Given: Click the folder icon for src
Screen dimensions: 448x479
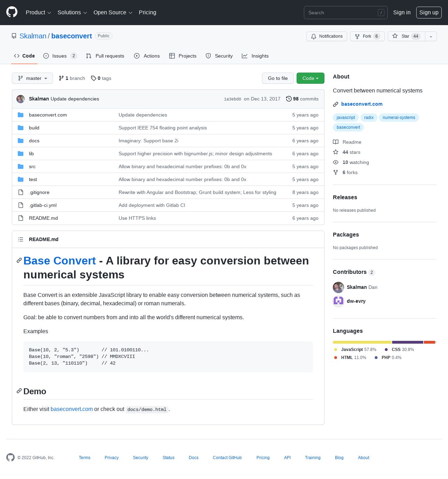Looking at the screenshot, I should pos(21,166).
